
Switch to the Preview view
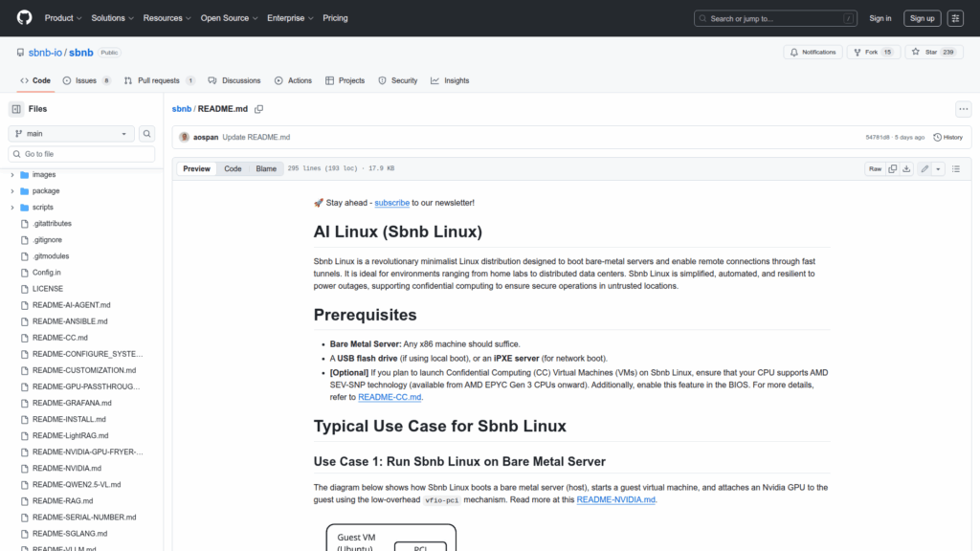pos(196,168)
